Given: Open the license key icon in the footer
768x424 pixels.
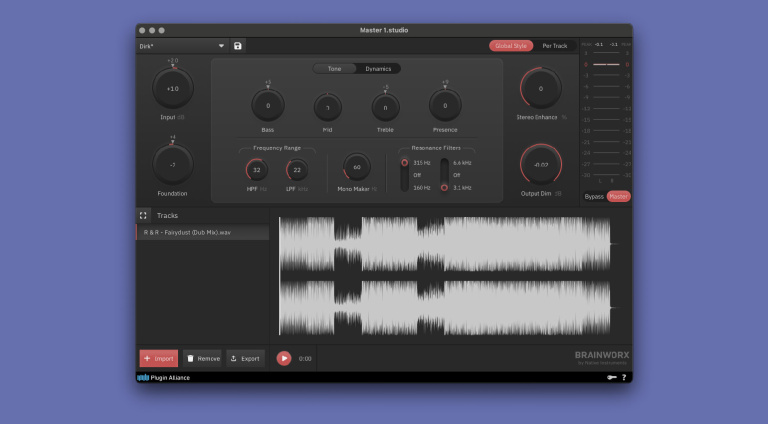Looking at the screenshot, I should (x=611, y=378).
